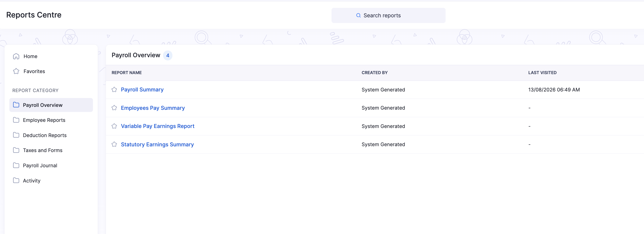Go to Home in sidebar

click(51, 56)
